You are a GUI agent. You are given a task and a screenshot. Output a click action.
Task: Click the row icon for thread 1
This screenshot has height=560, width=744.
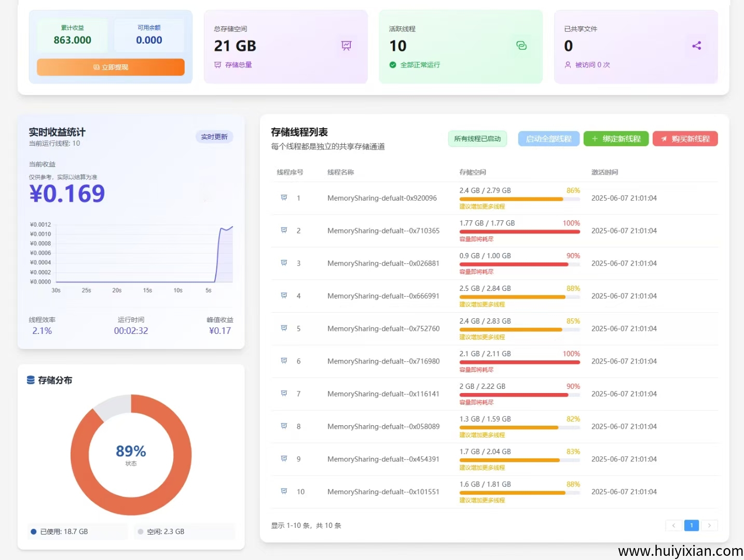pos(284,198)
